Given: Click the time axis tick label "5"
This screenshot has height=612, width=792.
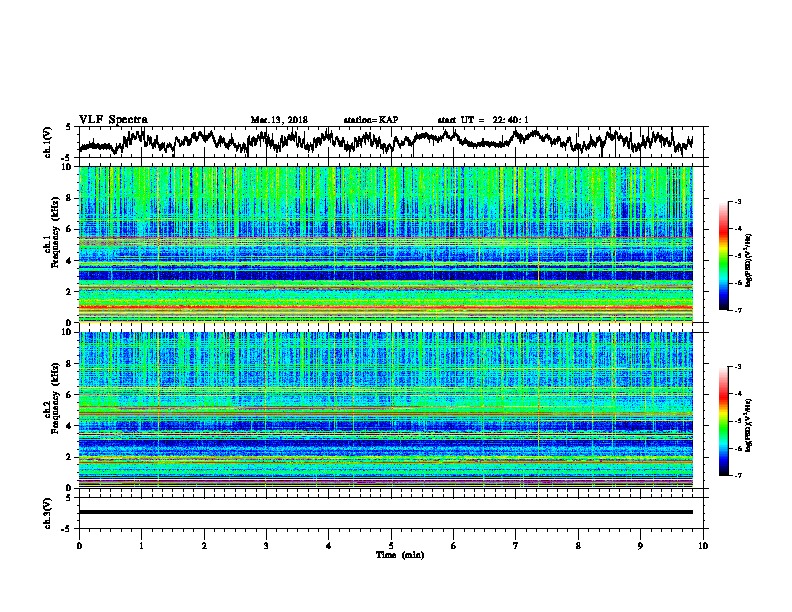Looking at the screenshot, I should pyautogui.click(x=391, y=546).
